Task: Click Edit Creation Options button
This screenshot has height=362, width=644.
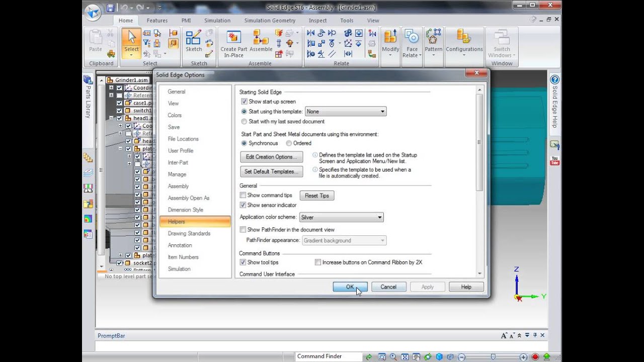Action: pos(272,157)
